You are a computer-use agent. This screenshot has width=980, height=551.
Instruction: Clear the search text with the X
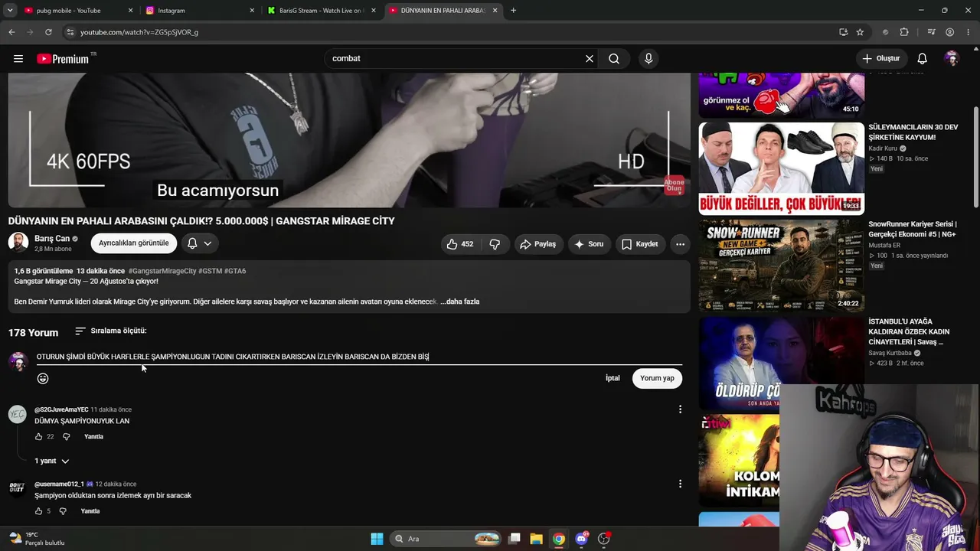pyautogui.click(x=590, y=59)
